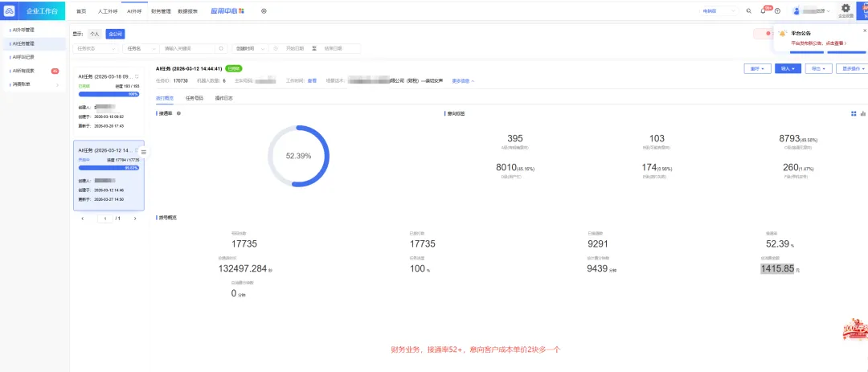Click the help icon next to 接通率
The width and height of the screenshot is (868, 372).
178,113
